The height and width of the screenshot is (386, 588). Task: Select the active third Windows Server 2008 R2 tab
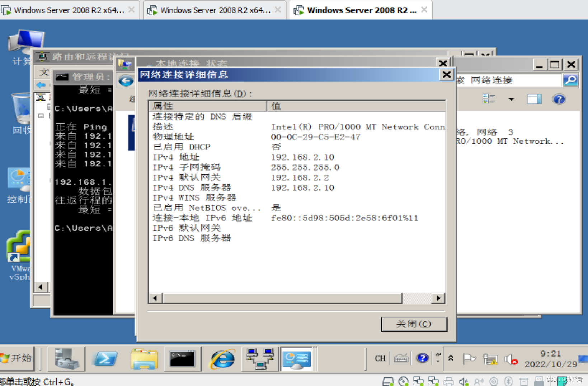(361, 10)
